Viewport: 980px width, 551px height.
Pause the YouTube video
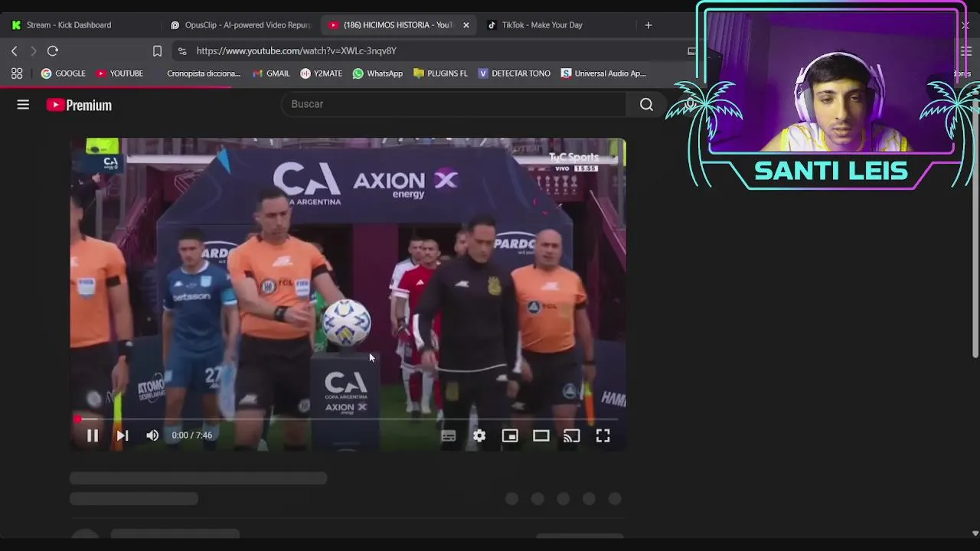coord(92,435)
